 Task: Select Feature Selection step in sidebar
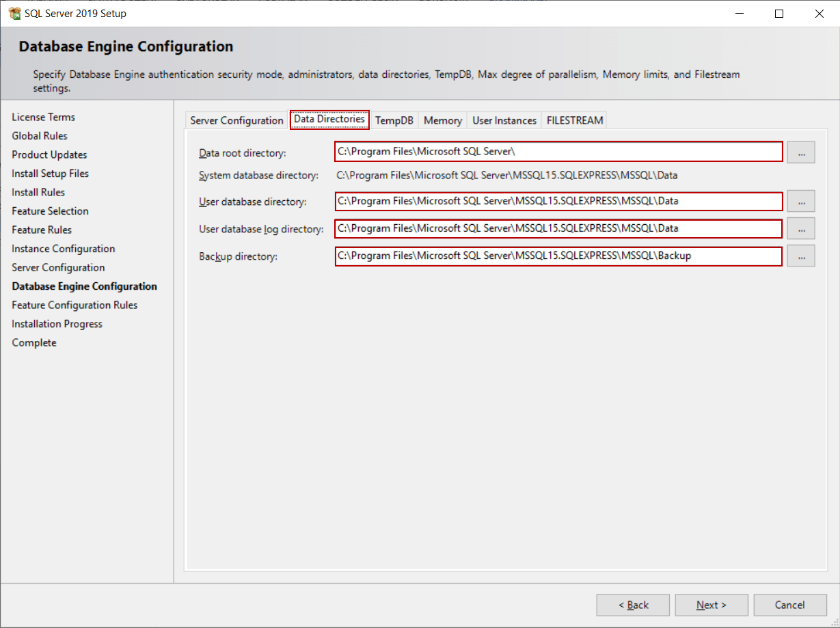pos(50,210)
